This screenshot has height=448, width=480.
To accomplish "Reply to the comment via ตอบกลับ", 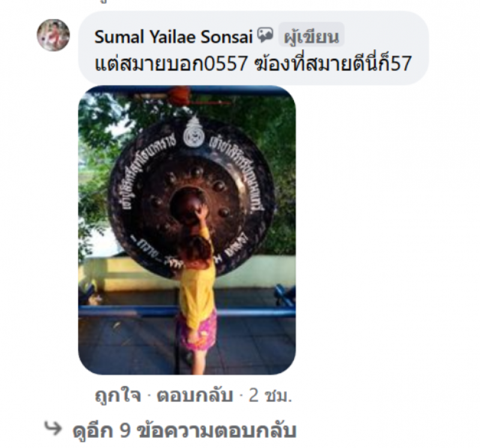I will click(195, 395).
